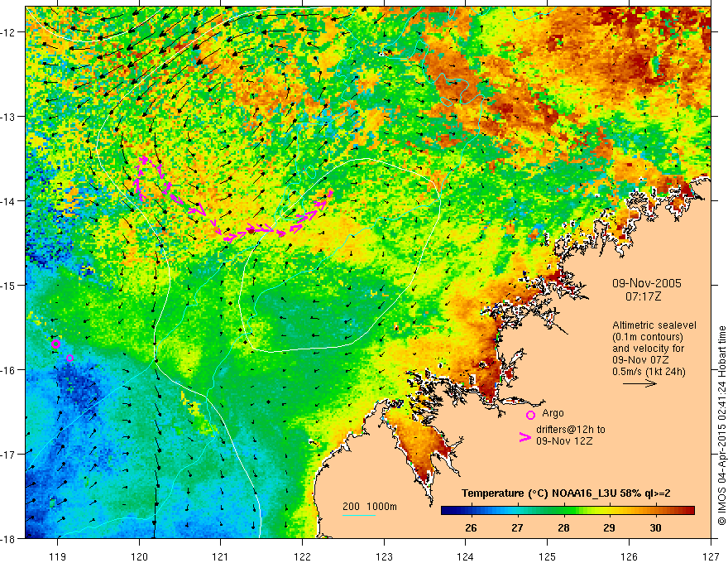Click latitude axis label -12
Image resolution: width=728 pixels, height=563 pixels.
pos(8,32)
